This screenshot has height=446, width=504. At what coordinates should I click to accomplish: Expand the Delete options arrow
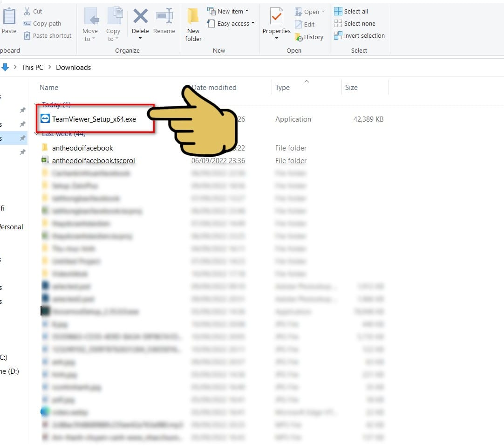pyautogui.click(x=140, y=38)
